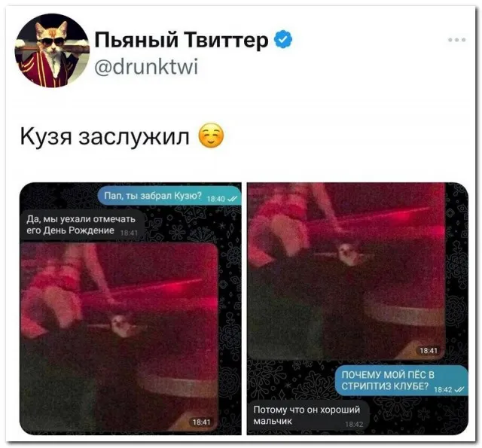Click the tweet text 'Кузя заслужил'
The height and width of the screenshot is (448, 482).
pos(105,136)
